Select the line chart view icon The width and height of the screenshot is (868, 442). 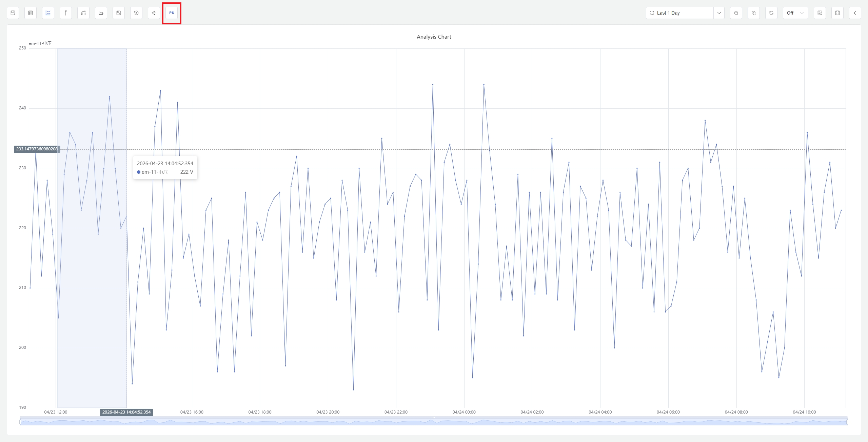pos(48,13)
